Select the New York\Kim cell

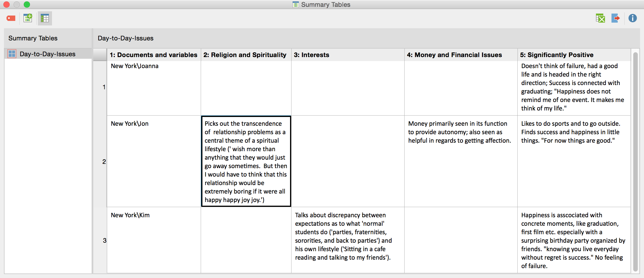pos(154,240)
